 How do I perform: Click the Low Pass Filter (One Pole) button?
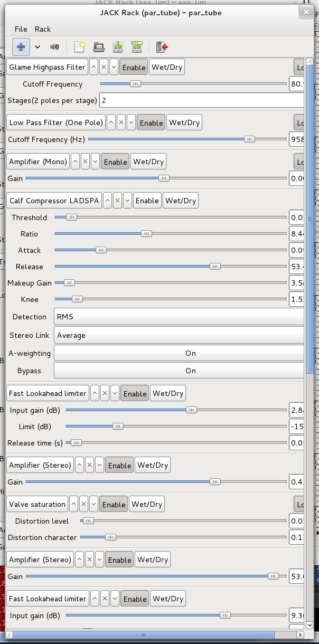[x=56, y=122]
